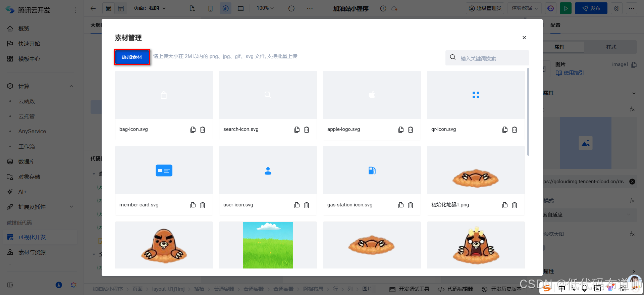Open the 使用指引 link
Viewport: 644px width, 295px height.
pyautogui.click(x=570, y=73)
